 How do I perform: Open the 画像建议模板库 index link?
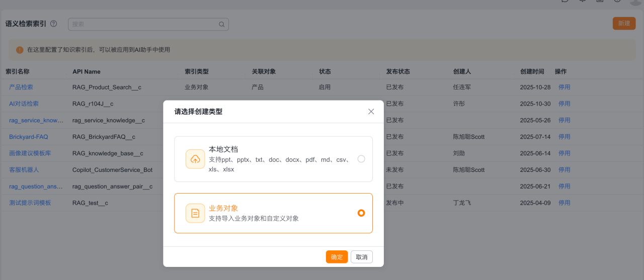(x=30, y=153)
